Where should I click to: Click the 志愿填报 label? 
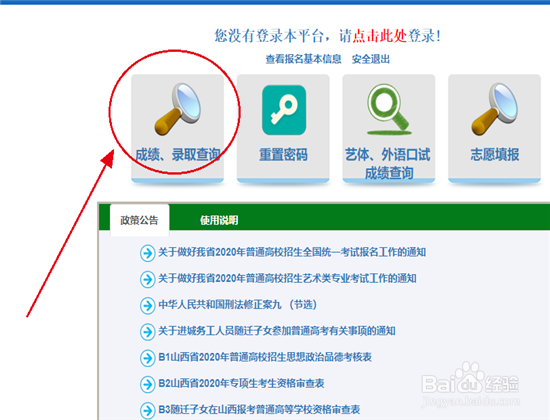click(495, 154)
